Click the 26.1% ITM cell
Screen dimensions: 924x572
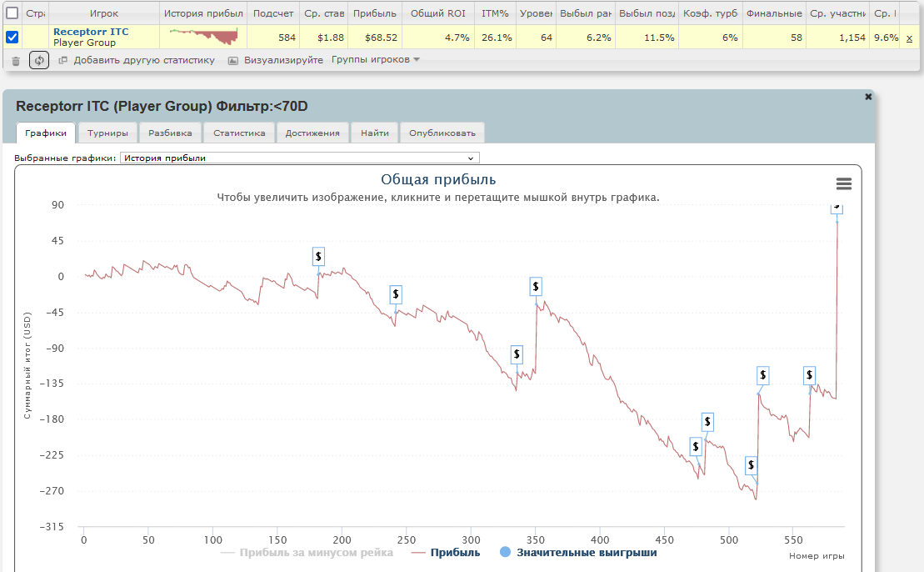pyautogui.click(x=497, y=38)
